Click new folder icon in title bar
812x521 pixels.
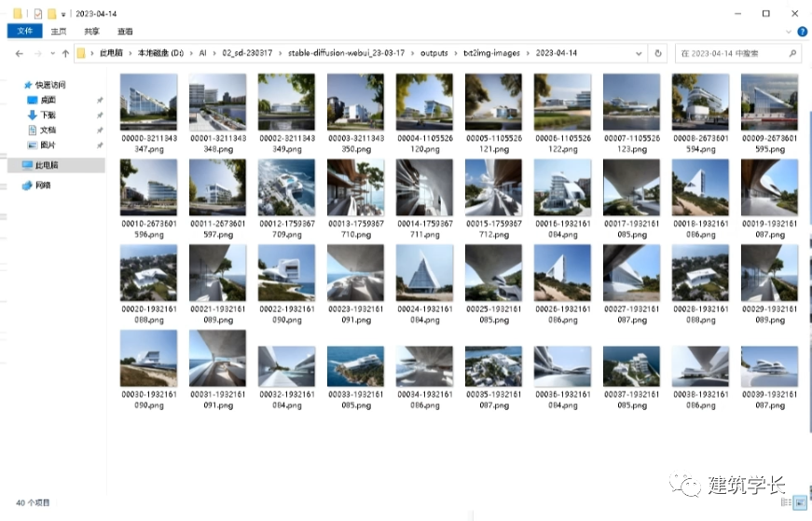click(x=52, y=13)
